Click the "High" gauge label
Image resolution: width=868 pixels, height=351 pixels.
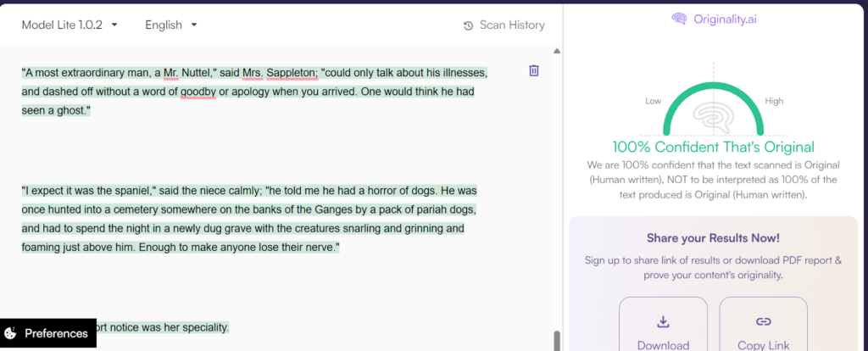coord(774,101)
